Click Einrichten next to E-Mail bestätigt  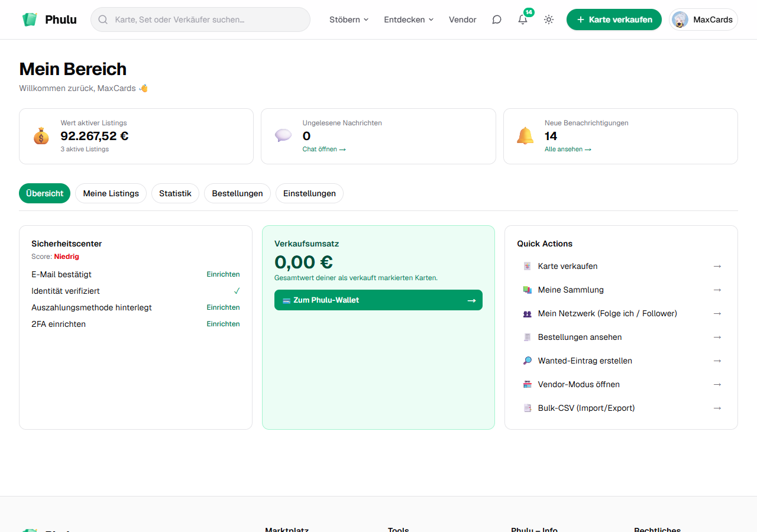pos(223,274)
